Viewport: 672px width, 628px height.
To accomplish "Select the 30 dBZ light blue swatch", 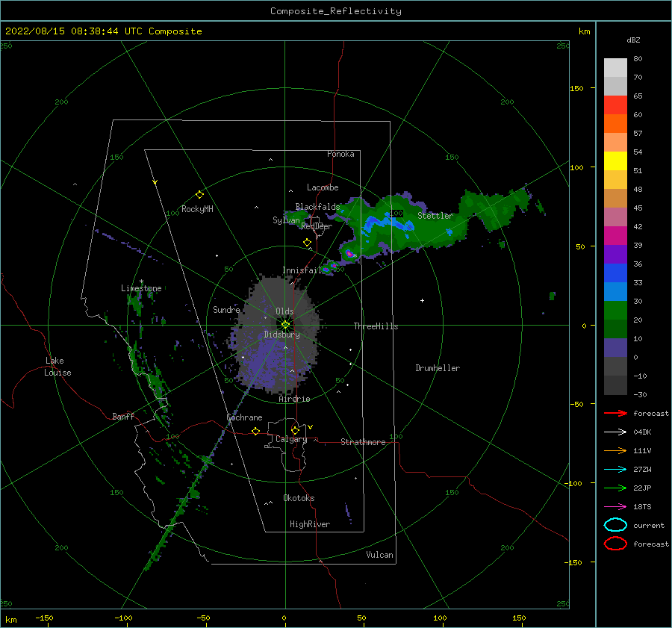I will (x=615, y=291).
